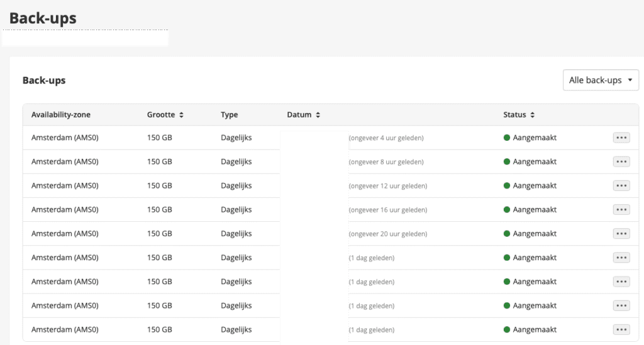Click the 'Back-ups' page heading
The image size is (644, 345).
point(43,19)
